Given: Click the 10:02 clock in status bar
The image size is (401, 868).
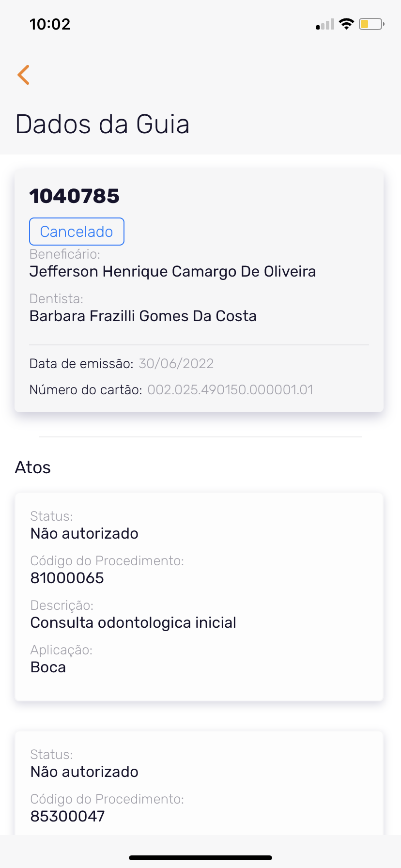Looking at the screenshot, I should point(50,24).
